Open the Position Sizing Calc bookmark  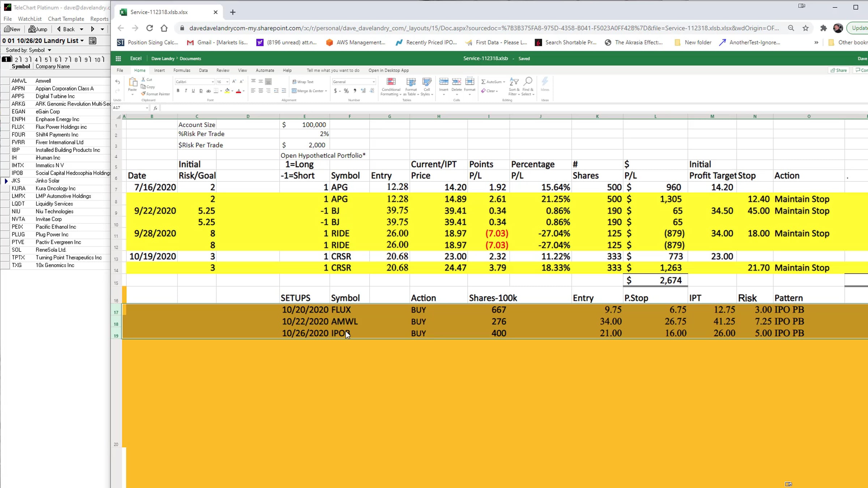click(x=148, y=43)
